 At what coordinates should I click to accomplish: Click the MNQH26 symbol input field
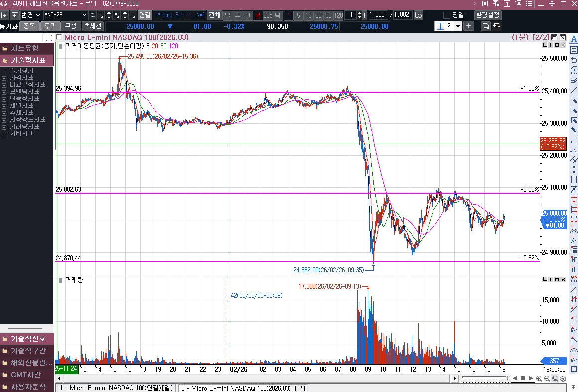(x=65, y=15)
